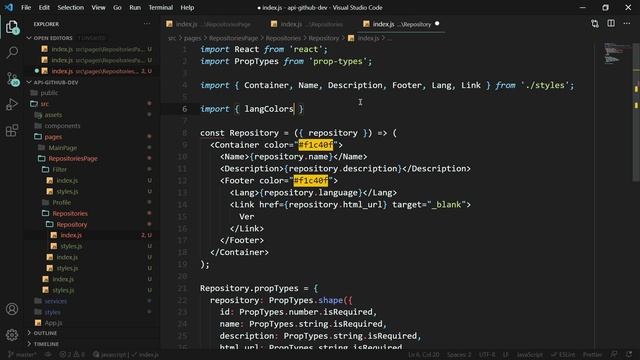Collapse the src folder
This screenshot has width=640, height=360.
[x=44, y=104]
